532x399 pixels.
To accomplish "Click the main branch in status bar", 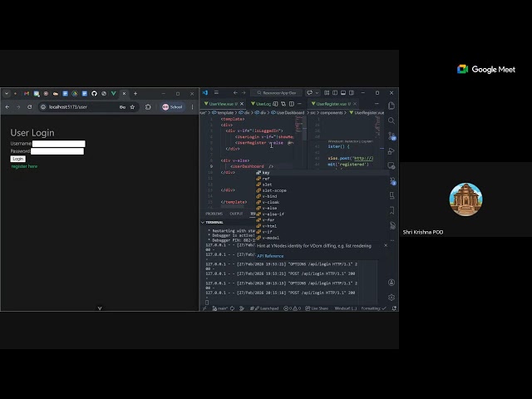I will (x=219, y=308).
